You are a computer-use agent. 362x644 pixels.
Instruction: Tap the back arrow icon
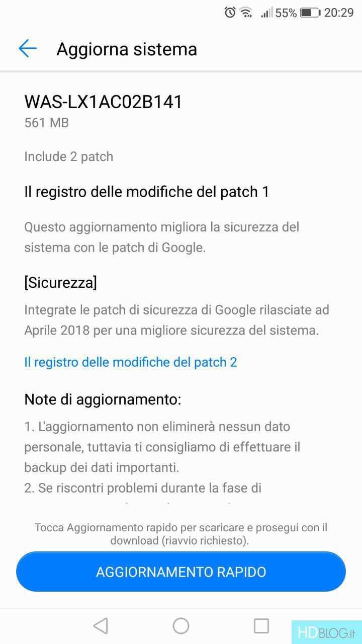28,49
